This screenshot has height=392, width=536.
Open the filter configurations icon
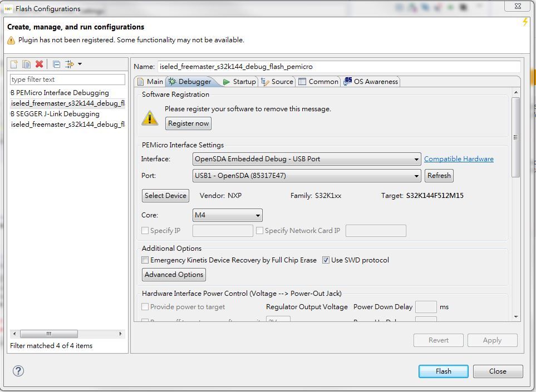[70, 64]
